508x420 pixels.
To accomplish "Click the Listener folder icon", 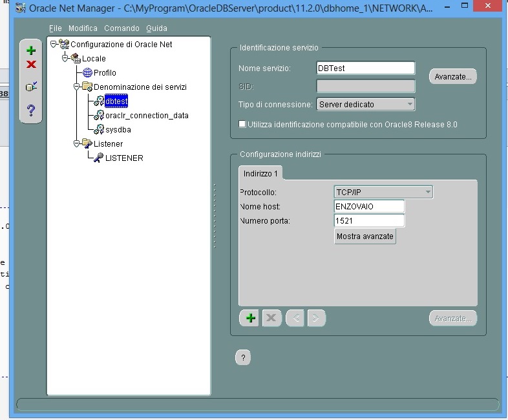I will (x=87, y=143).
